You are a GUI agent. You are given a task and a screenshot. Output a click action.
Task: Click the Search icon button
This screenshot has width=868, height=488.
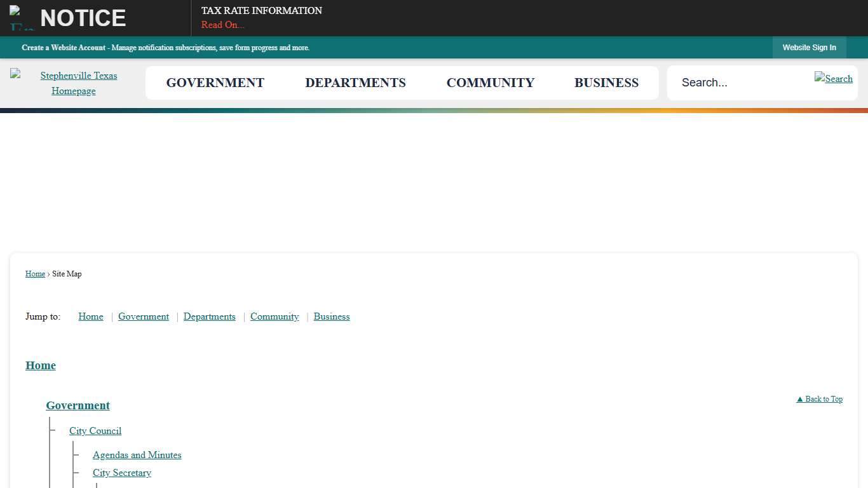(833, 79)
